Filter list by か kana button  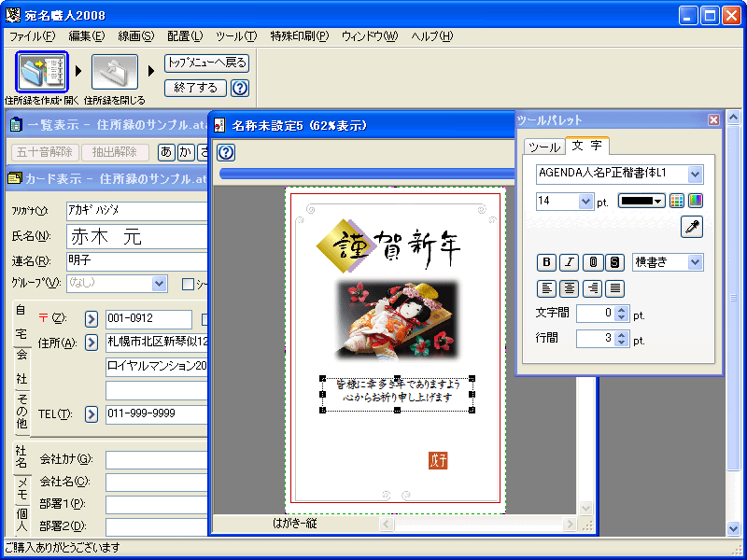point(186,152)
